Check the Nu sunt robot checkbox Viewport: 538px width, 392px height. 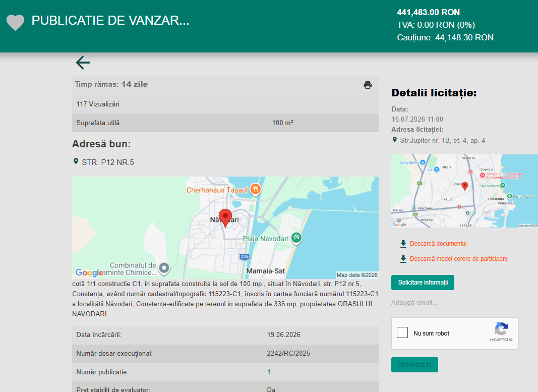(402, 332)
